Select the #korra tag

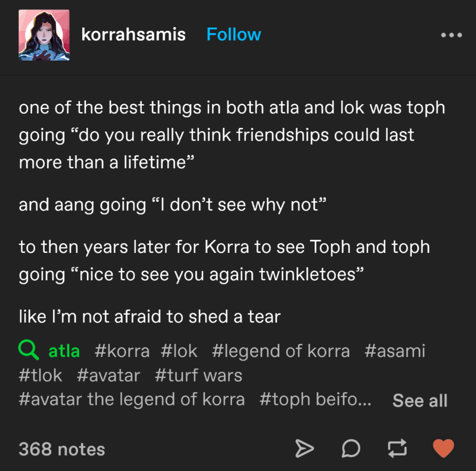122,351
